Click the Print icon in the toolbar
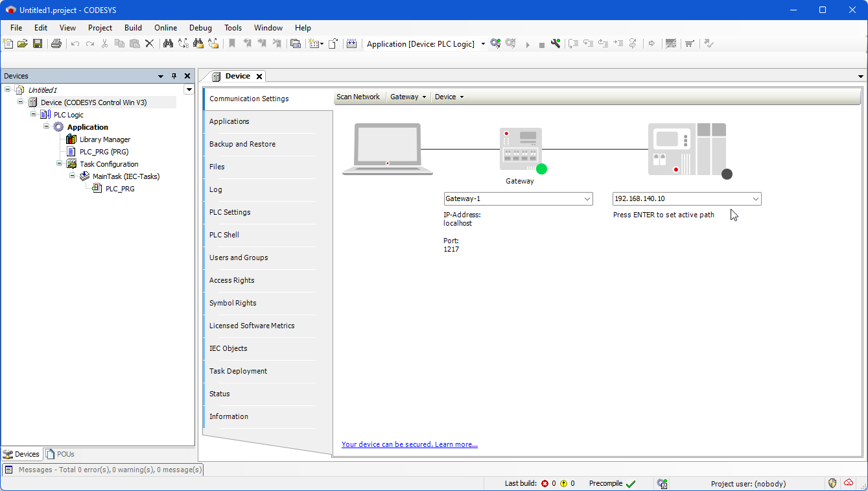 tap(57, 43)
